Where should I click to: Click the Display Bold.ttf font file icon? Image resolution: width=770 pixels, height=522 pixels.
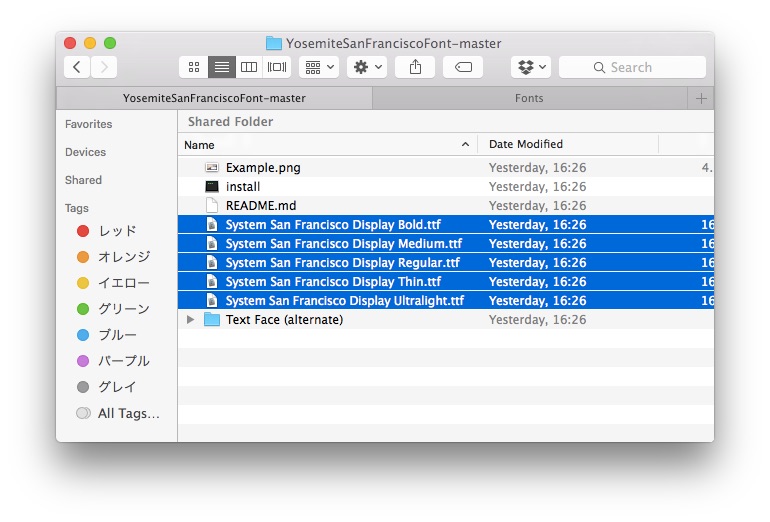point(212,224)
